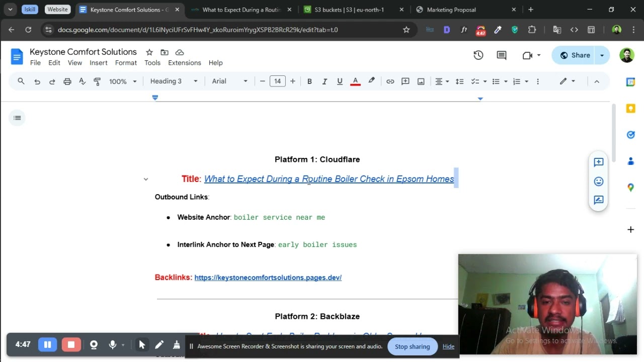Toggle microphone in screen recorder bar

coord(113,344)
